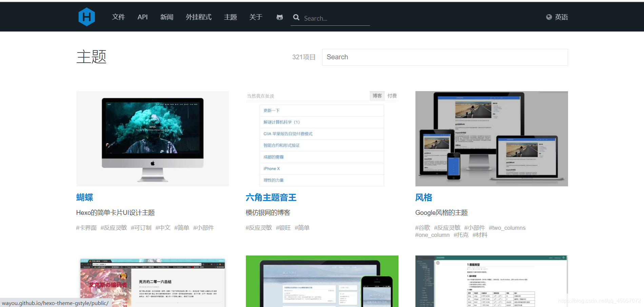
Task: Click the #two_columns tag
Action: point(507,227)
